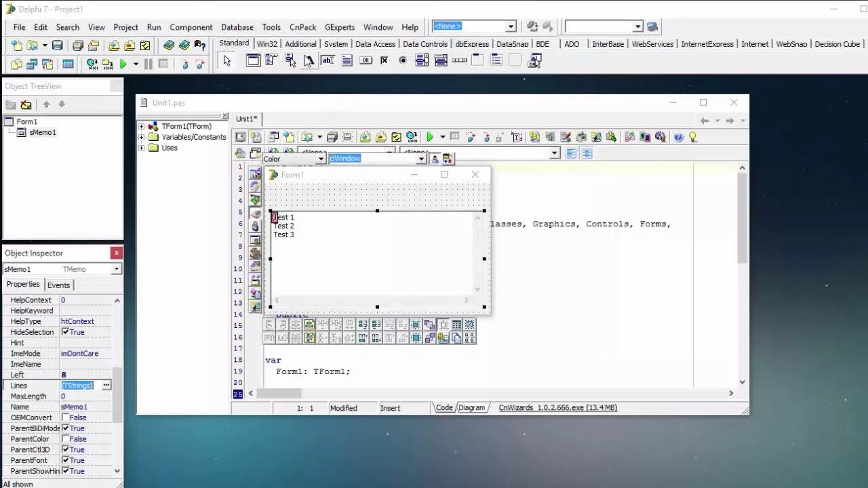
Task: Open the Run button dropdown arrow in main toolbar
Action: (136, 64)
